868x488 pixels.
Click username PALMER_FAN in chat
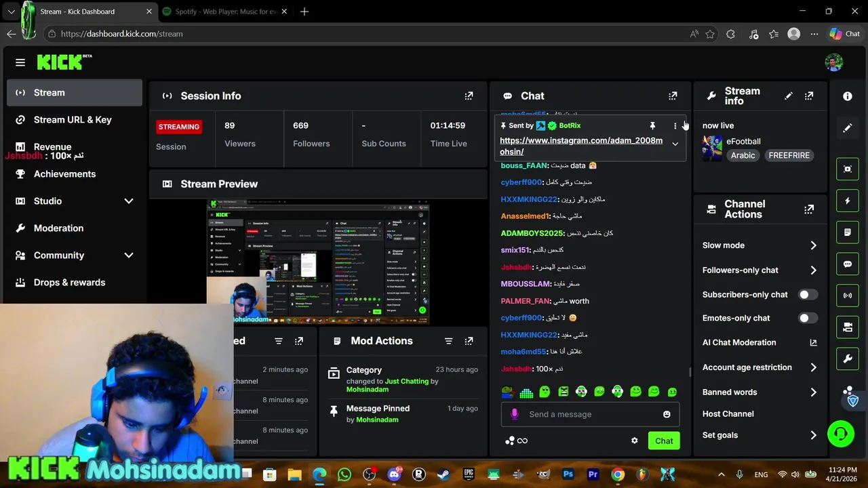point(525,301)
